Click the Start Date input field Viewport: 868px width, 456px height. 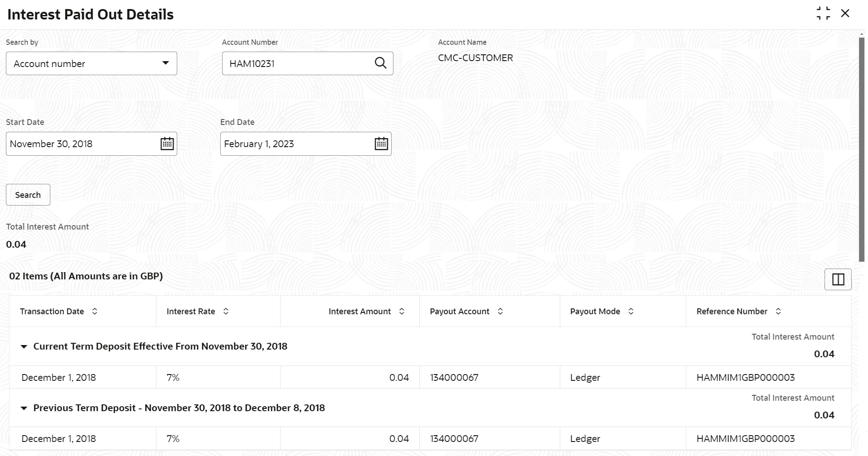tap(82, 144)
